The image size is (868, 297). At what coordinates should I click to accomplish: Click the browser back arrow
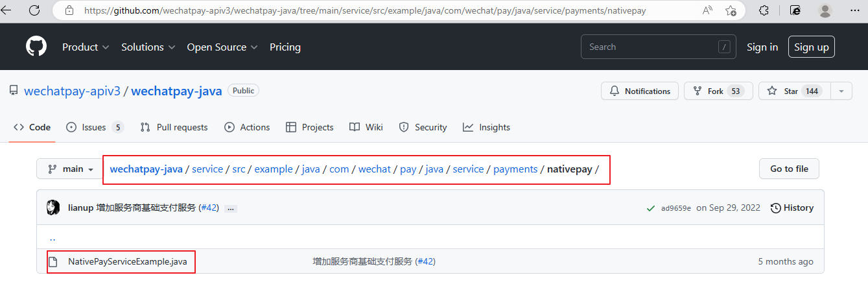click(8, 10)
